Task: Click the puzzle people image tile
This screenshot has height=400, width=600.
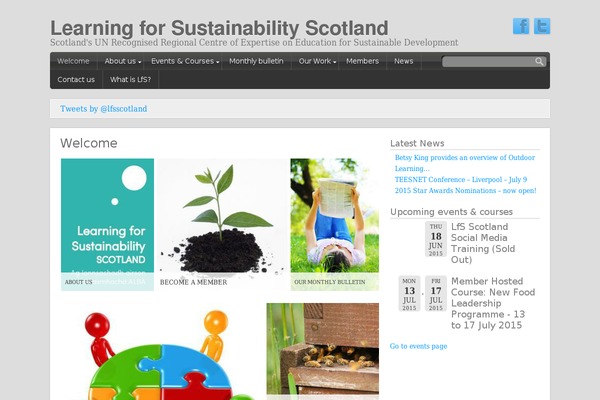Action: [162, 351]
